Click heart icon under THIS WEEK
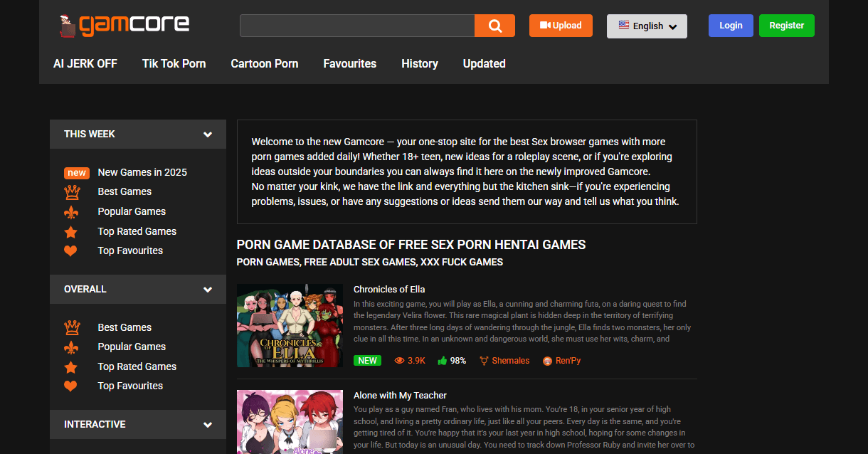Viewport: 868px width, 454px height. [70, 251]
